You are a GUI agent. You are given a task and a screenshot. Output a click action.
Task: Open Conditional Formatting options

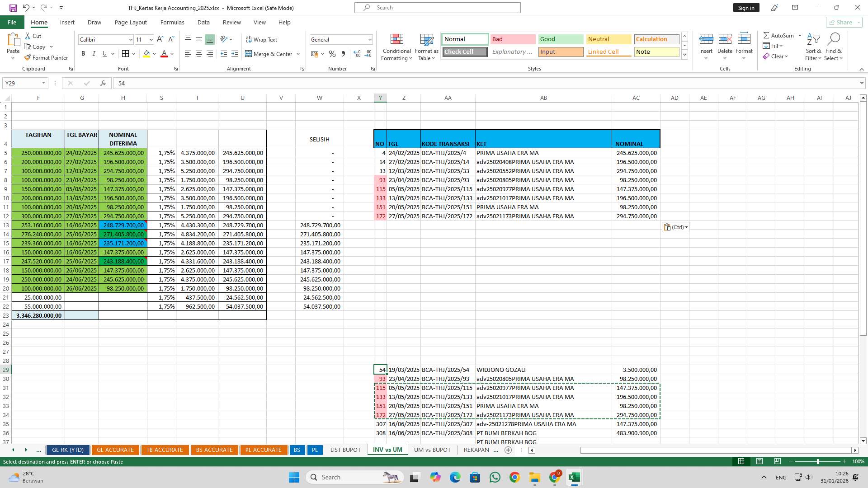tap(396, 47)
